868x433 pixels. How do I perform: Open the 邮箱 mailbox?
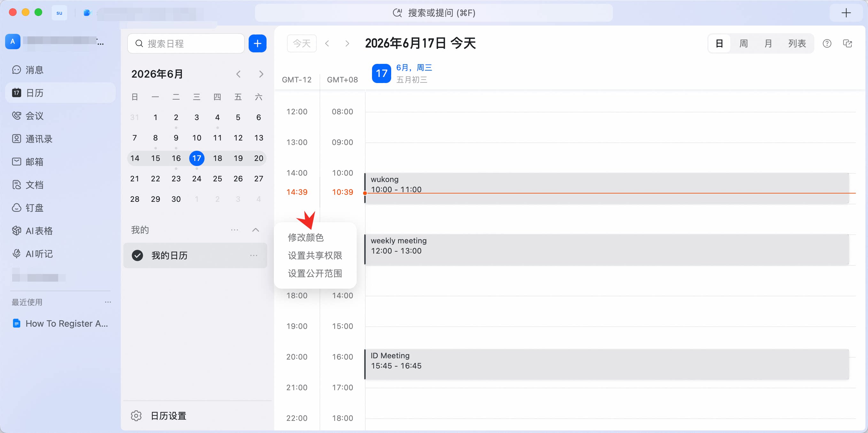pos(28,162)
